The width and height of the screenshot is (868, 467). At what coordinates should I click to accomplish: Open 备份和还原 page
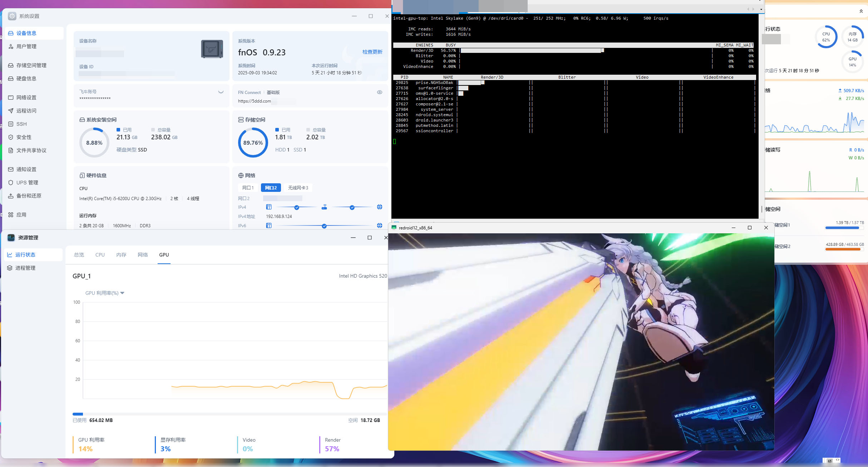tap(29, 196)
